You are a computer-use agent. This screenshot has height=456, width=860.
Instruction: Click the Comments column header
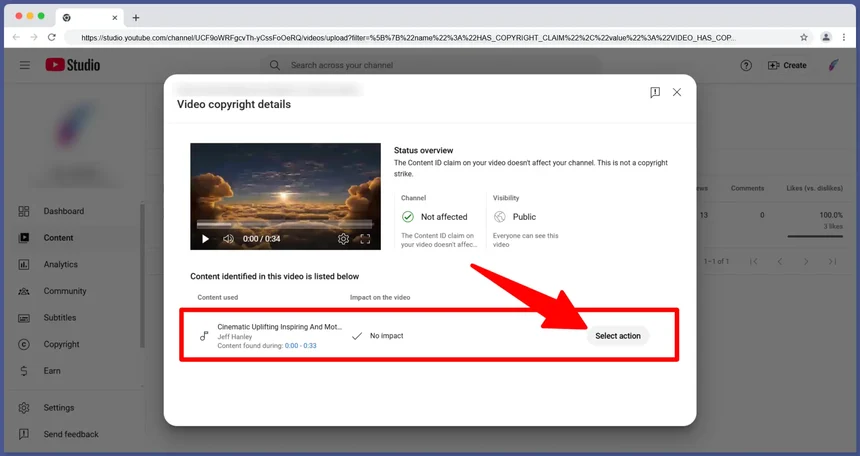[x=747, y=188]
